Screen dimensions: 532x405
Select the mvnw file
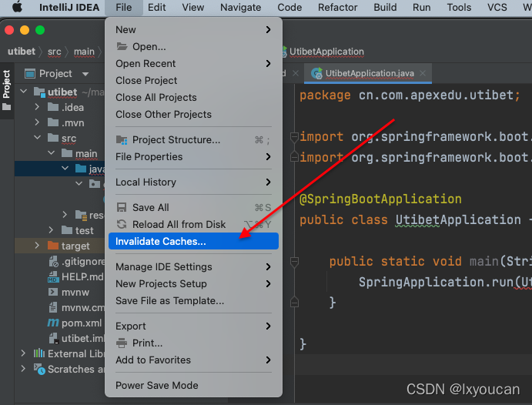pyautogui.click(x=69, y=293)
